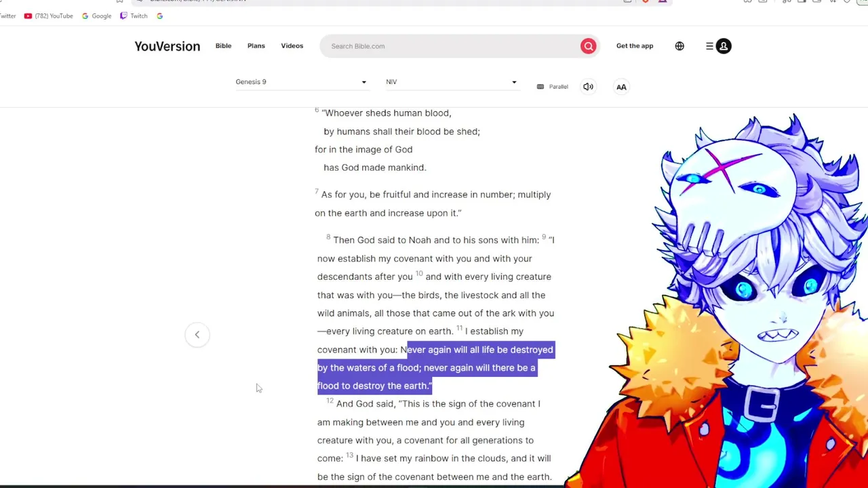868x488 pixels.
Task: Open the Google icon-only bookmark
Action: pos(159,16)
